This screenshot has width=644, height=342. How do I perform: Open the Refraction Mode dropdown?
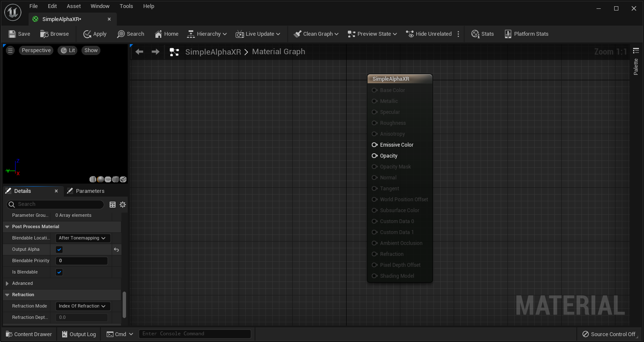(x=83, y=306)
